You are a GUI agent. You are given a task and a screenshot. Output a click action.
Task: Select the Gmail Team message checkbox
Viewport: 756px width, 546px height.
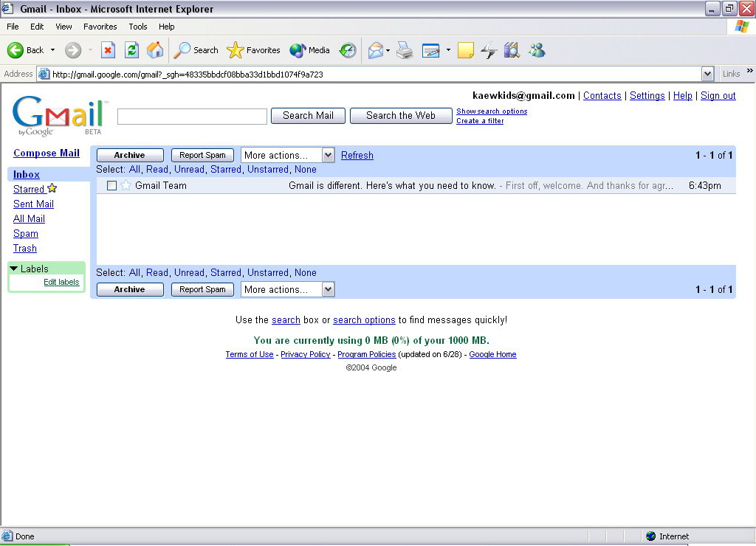click(112, 185)
